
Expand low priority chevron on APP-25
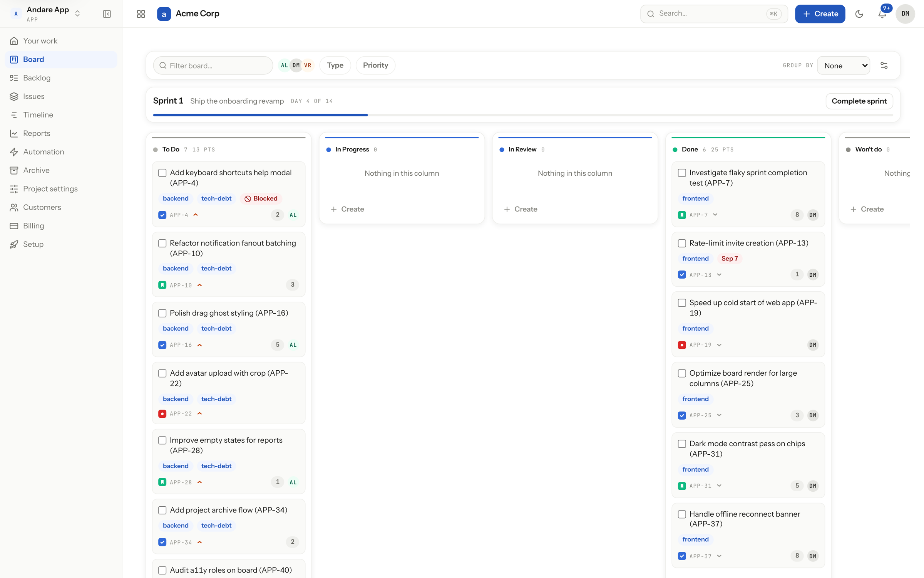tap(719, 415)
